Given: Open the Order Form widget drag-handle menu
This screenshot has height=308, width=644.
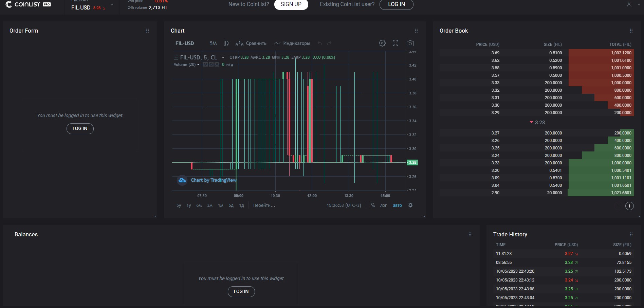Looking at the screenshot, I should tap(147, 31).
